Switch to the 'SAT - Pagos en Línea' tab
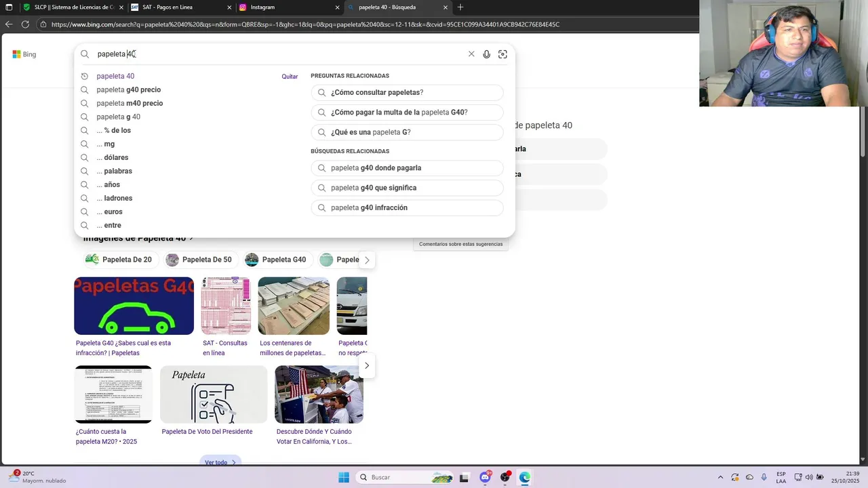The image size is (868, 488). click(179, 7)
